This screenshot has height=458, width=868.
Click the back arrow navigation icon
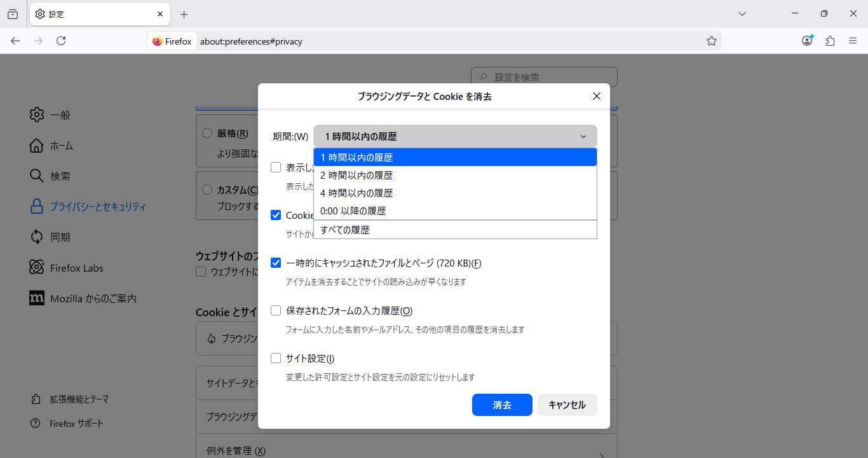[15, 41]
